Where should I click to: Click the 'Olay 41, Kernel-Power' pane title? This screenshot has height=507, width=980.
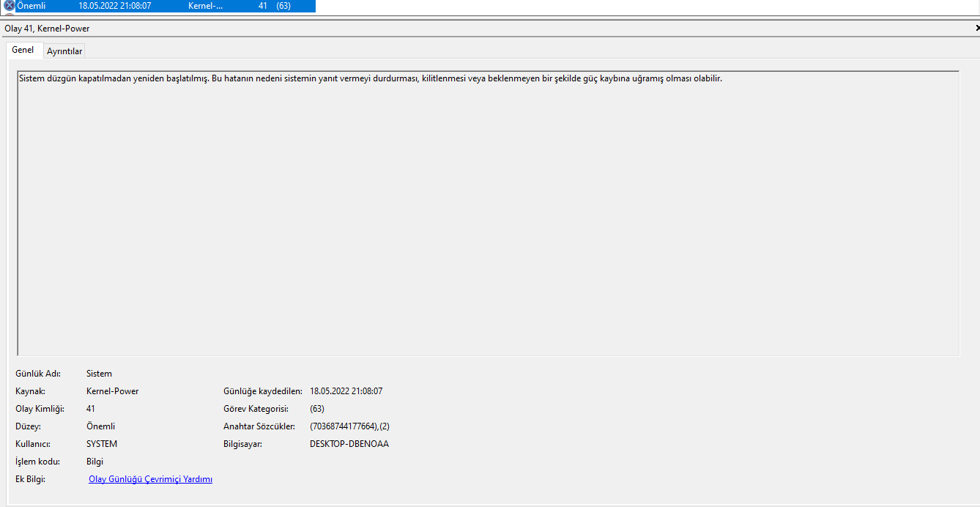(x=48, y=29)
